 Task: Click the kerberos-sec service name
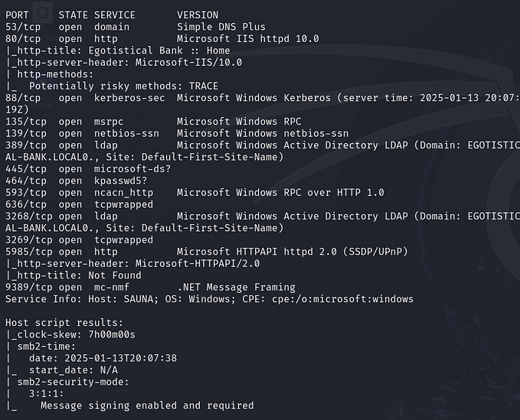pos(129,98)
